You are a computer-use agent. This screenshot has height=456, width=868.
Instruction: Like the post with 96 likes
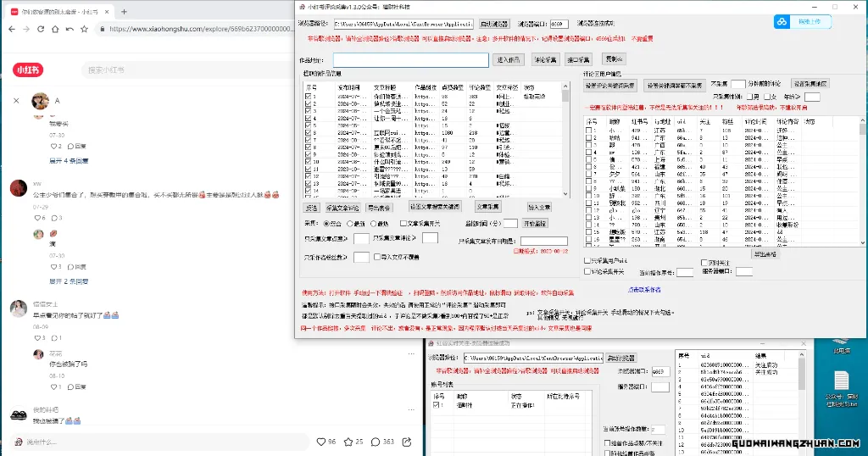(x=320, y=442)
